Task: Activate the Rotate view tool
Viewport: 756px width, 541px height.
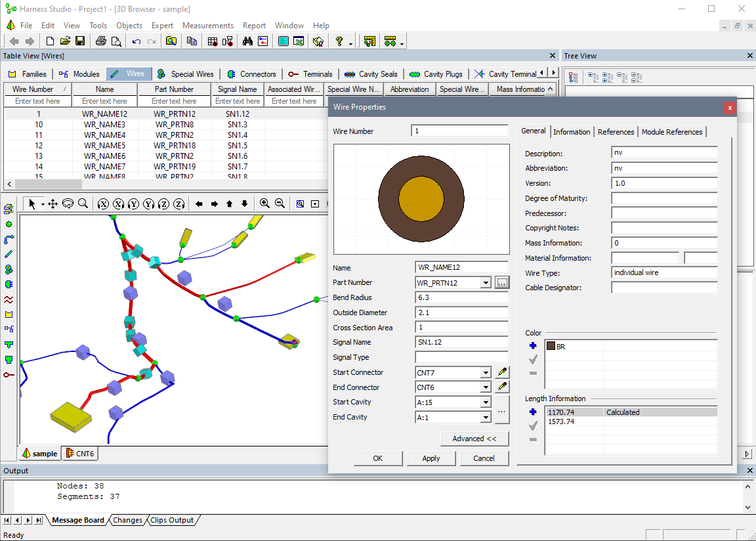Action: point(68,204)
